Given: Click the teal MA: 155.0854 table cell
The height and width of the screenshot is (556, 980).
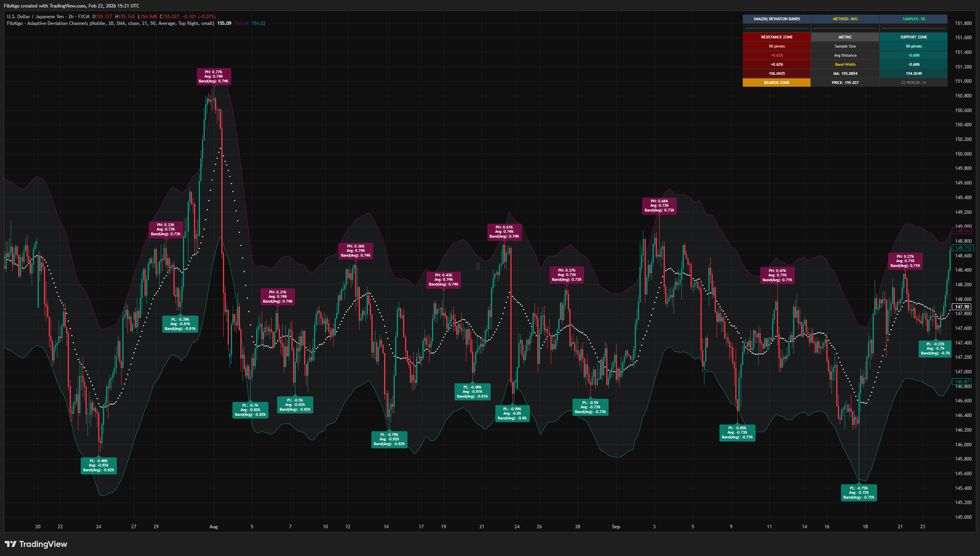Looking at the screenshot, I should pyautogui.click(x=845, y=73).
